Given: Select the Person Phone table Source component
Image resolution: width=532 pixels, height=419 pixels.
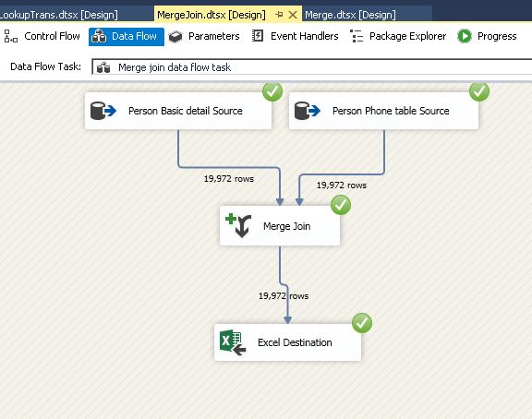Looking at the screenshot, I should coord(383,111).
